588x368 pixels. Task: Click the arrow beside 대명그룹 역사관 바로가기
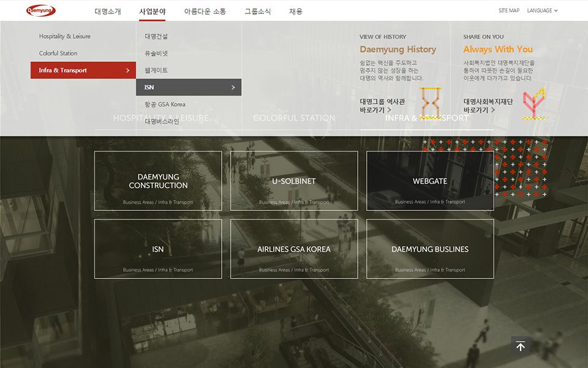(390, 110)
